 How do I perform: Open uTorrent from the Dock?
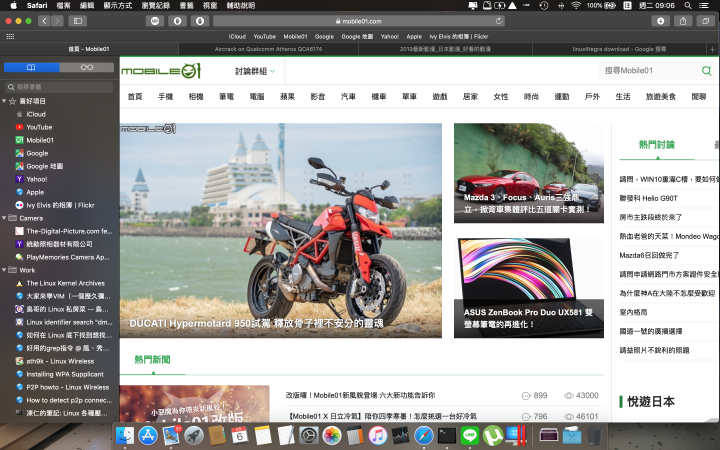coord(492,435)
